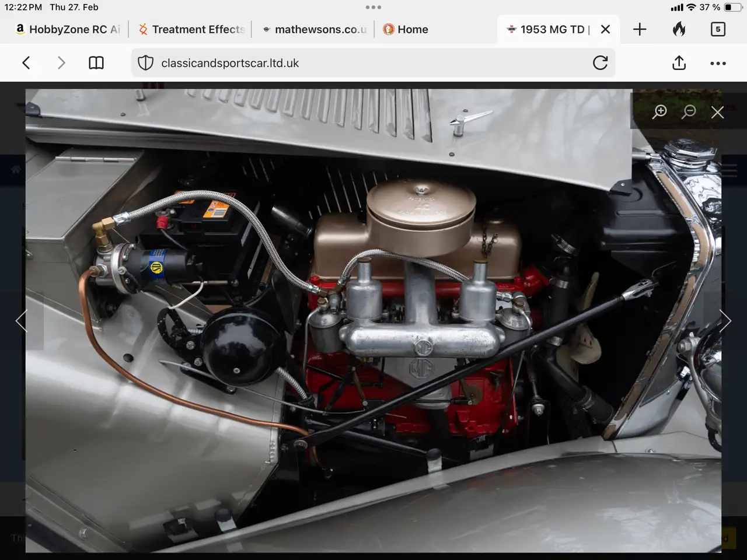Reload the current page

[601, 63]
